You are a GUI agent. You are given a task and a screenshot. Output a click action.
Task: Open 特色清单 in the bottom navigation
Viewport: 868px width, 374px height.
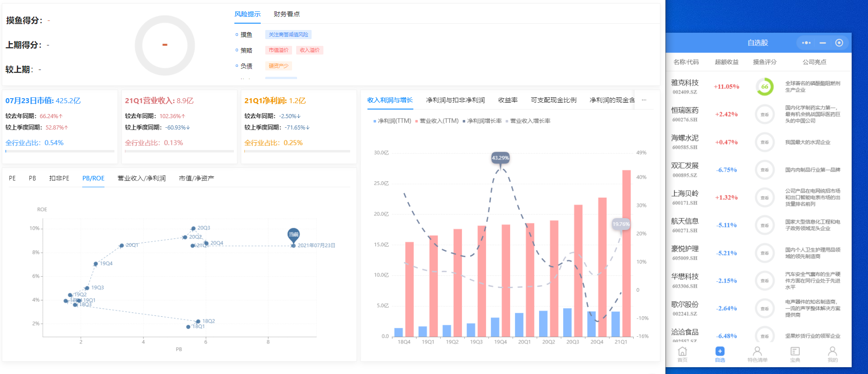(x=757, y=354)
